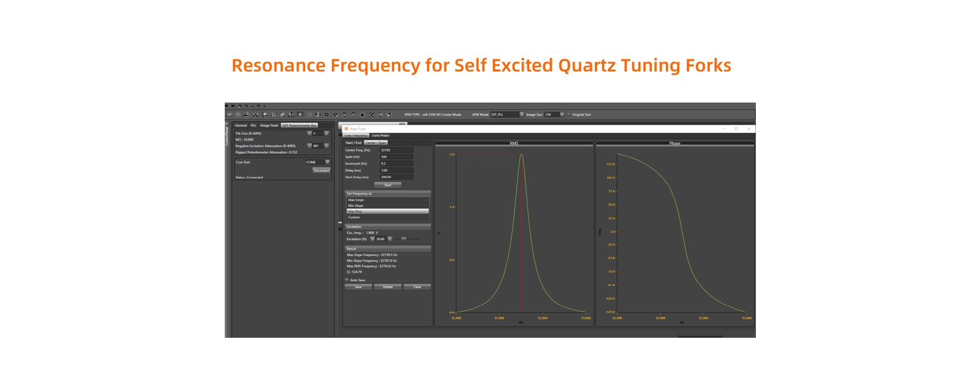Open the sine wave tool in toolbar

tap(282, 114)
